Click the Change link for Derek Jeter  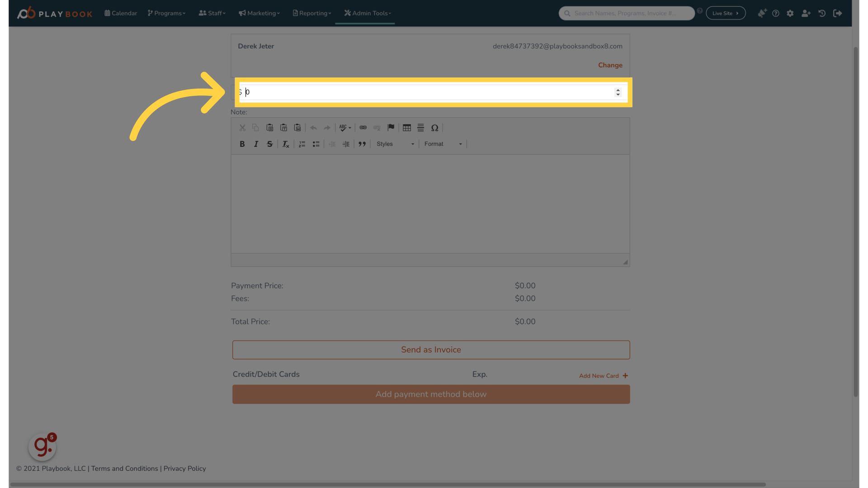(x=610, y=65)
